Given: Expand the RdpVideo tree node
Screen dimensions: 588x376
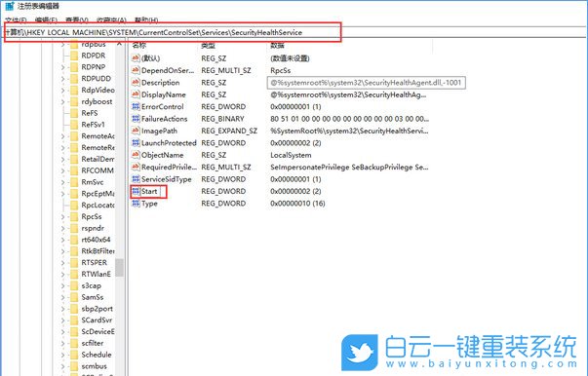Looking at the screenshot, I should pyautogui.click(x=63, y=91).
